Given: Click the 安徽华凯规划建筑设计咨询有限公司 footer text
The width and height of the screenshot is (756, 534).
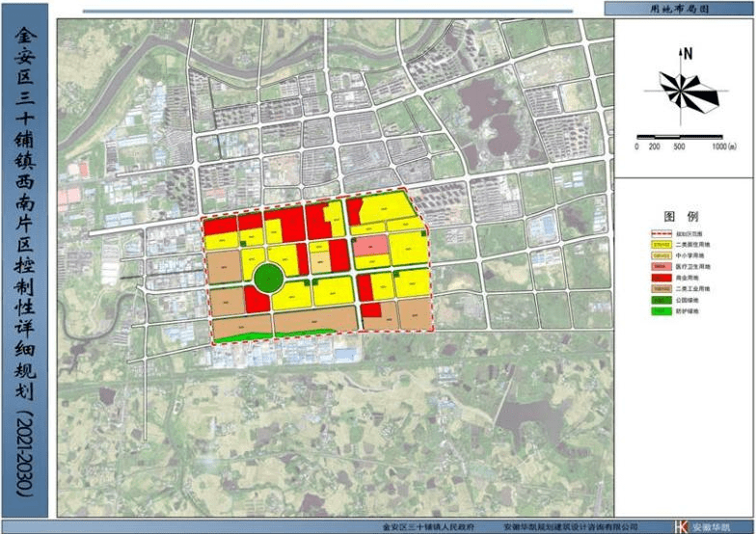Looking at the screenshot, I should (571, 526).
